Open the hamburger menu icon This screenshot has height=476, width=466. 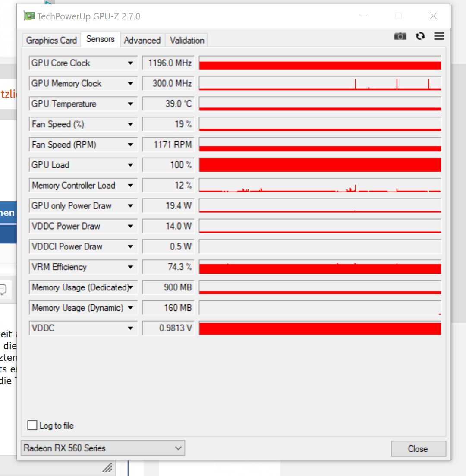[x=439, y=36]
